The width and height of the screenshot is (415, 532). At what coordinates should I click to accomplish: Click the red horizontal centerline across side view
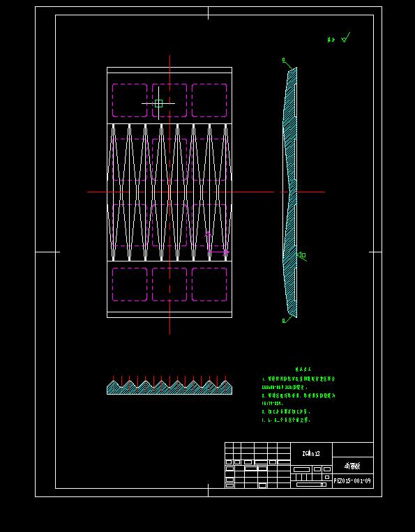coord(303,192)
